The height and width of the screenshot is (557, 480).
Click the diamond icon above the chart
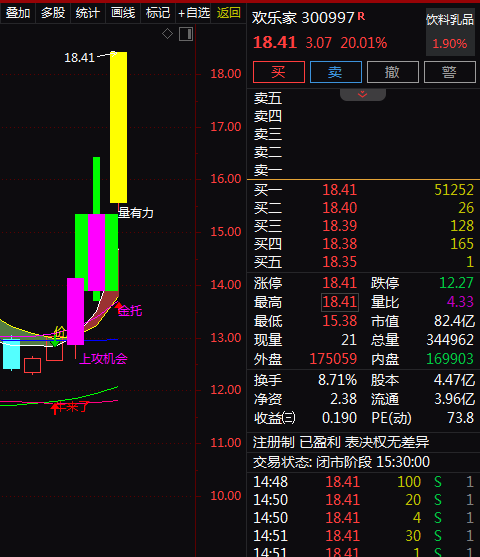tap(167, 34)
